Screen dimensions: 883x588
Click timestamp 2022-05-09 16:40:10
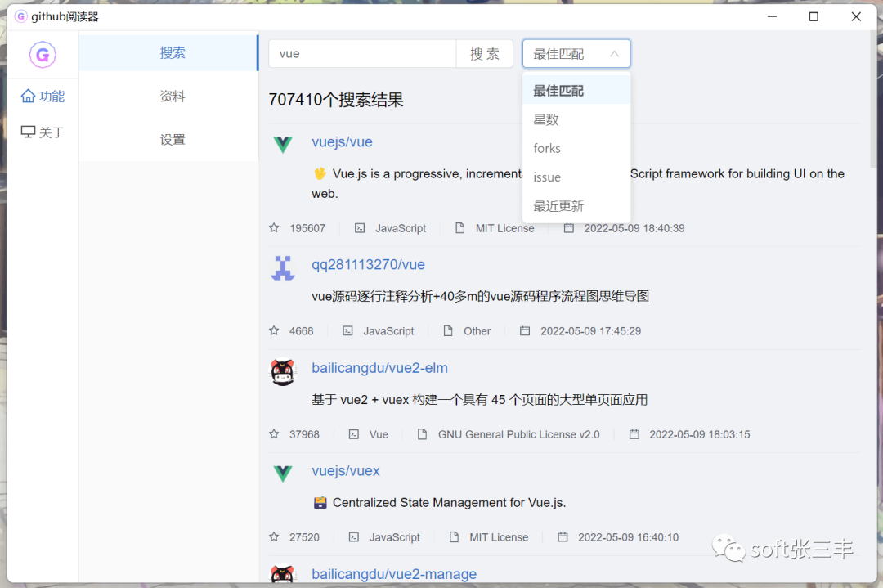click(628, 537)
